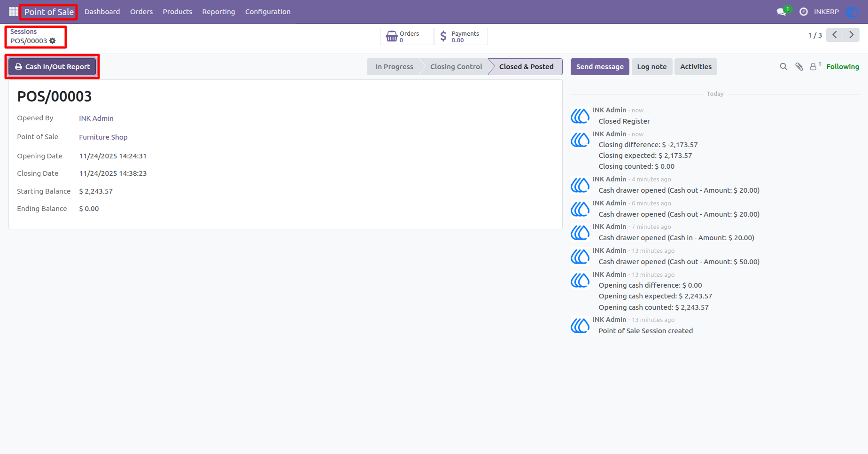Click the Ending Balance value $ 0.00
Image resolution: width=868 pixels, height=454 pixels.
pyautogui.click(x=89, y=209)
